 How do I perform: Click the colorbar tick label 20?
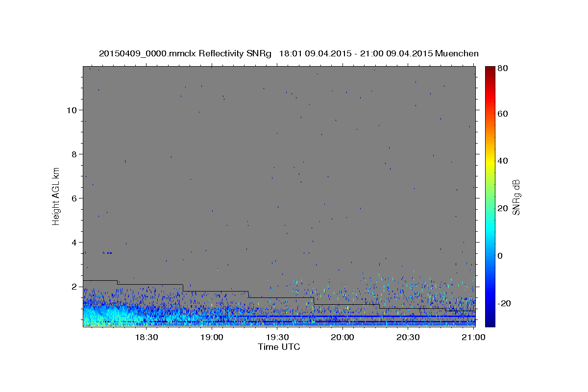(503, 208)
